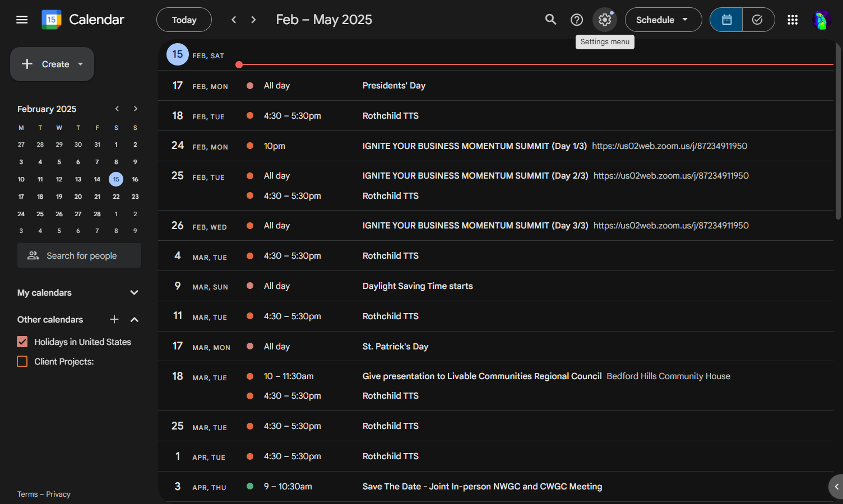Image resolution: width=843 pixels, height=504 pixels.
Task: Show next month in mini calendar
Action: (135, 109)
